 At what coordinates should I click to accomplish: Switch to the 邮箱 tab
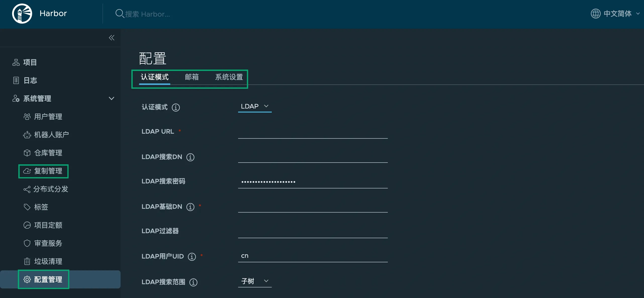point(192,77)
